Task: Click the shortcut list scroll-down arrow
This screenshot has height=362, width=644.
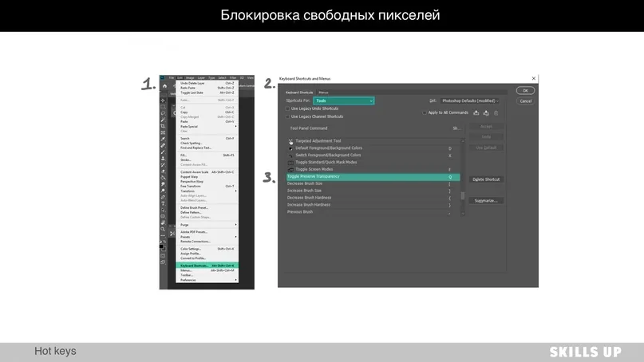Action: [463, 214]
